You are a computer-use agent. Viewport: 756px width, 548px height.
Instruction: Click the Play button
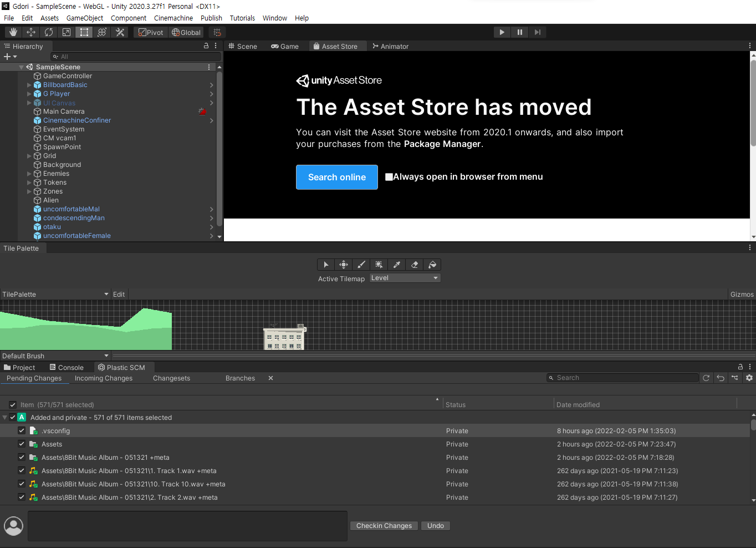click(502, 32)
